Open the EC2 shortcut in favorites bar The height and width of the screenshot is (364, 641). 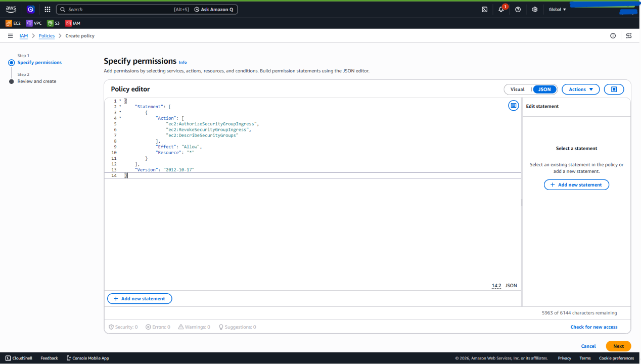13,23
